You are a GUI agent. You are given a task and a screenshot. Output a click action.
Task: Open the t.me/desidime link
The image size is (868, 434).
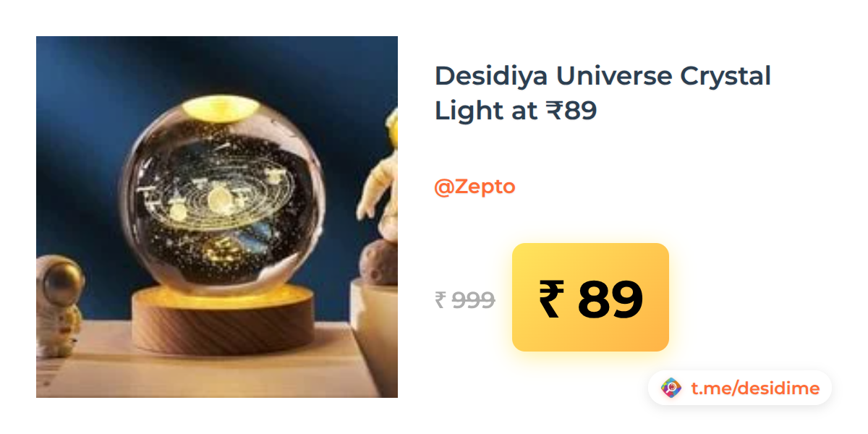coord(755,388)
